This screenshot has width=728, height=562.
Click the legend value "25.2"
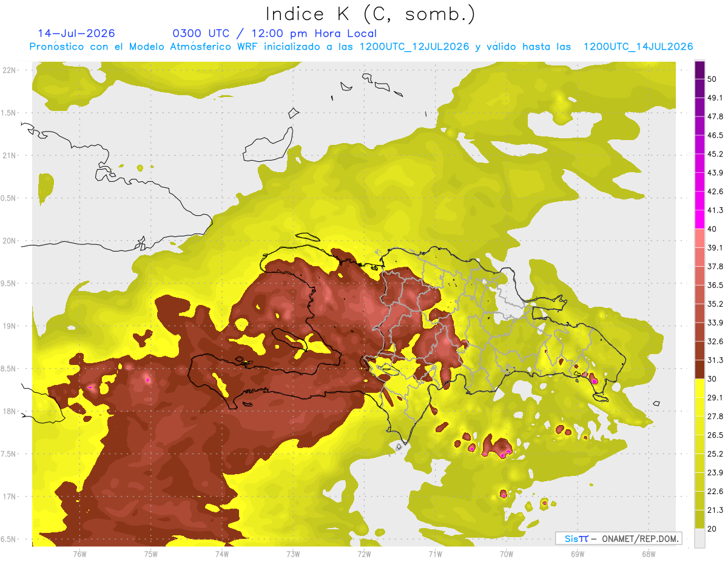[x=715, y=454]
